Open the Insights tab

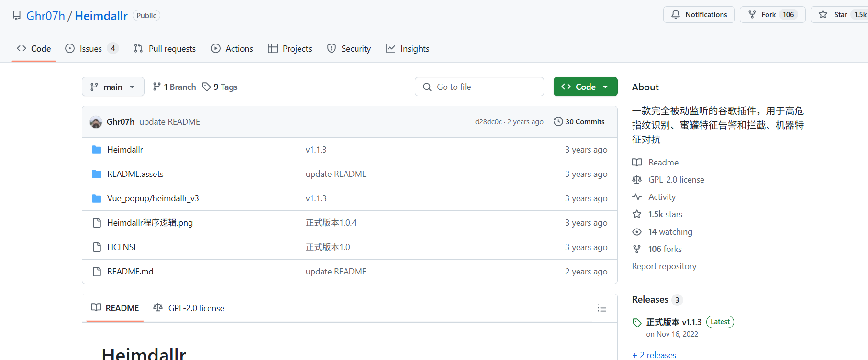[x=408, y=48]
